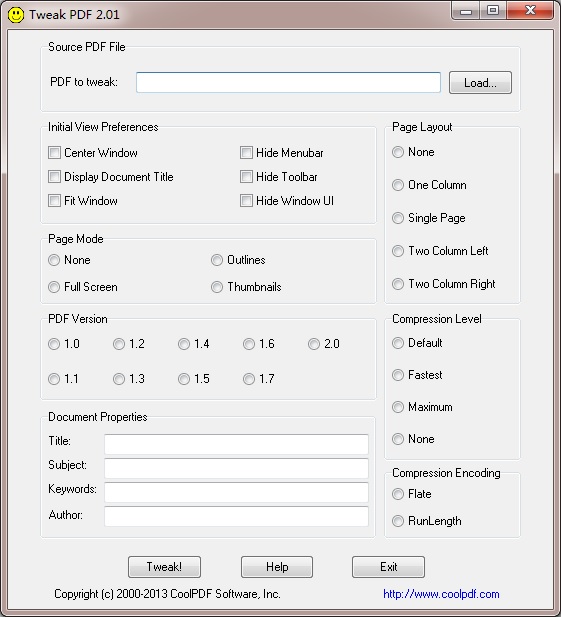Minimize the Tweak PDF window
Screen dimensions: 561x617
466,11
